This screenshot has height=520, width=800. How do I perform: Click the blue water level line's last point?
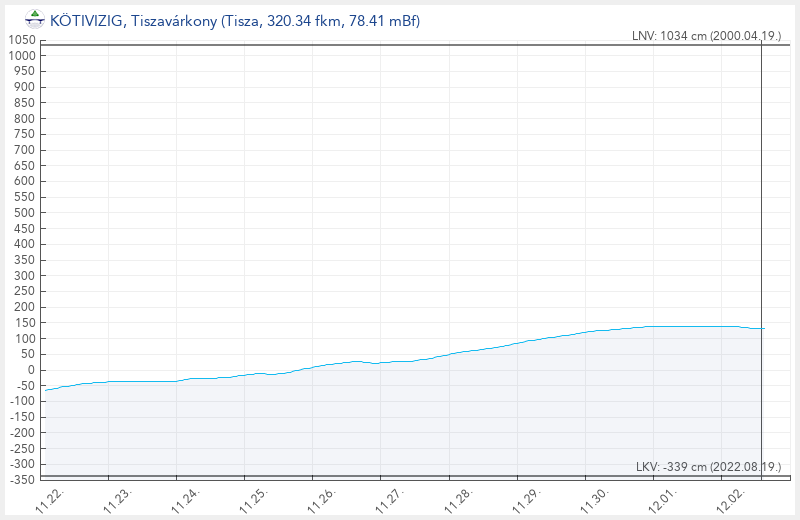pos(764,329)
